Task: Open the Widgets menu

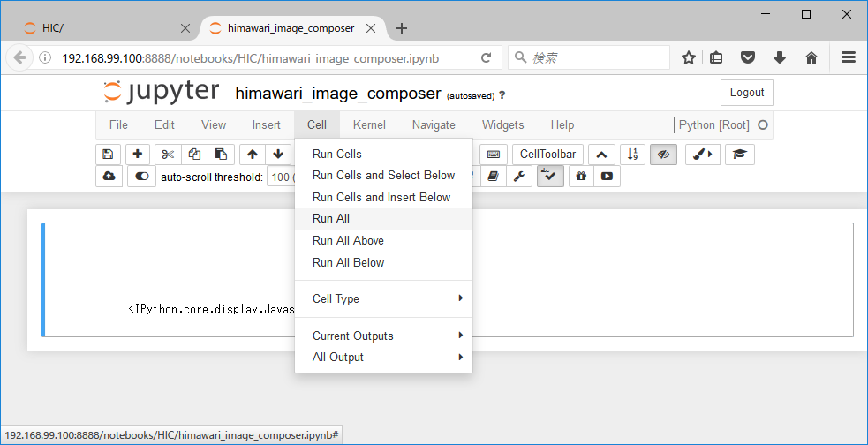Action: pyautogui.click(x=502, y=125)
